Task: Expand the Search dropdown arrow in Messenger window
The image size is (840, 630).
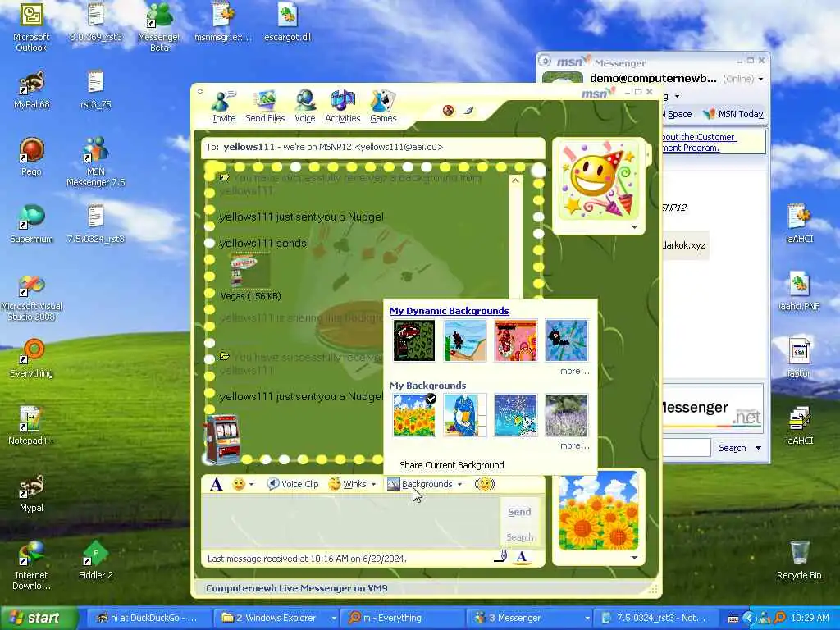Action: tap(758, 448)
